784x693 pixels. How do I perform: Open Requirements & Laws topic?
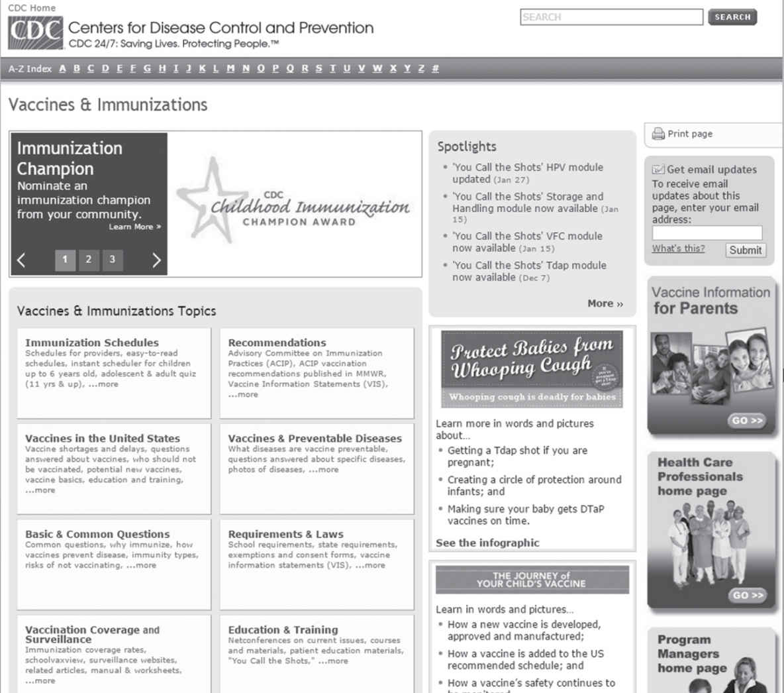[x=286, y=534]
